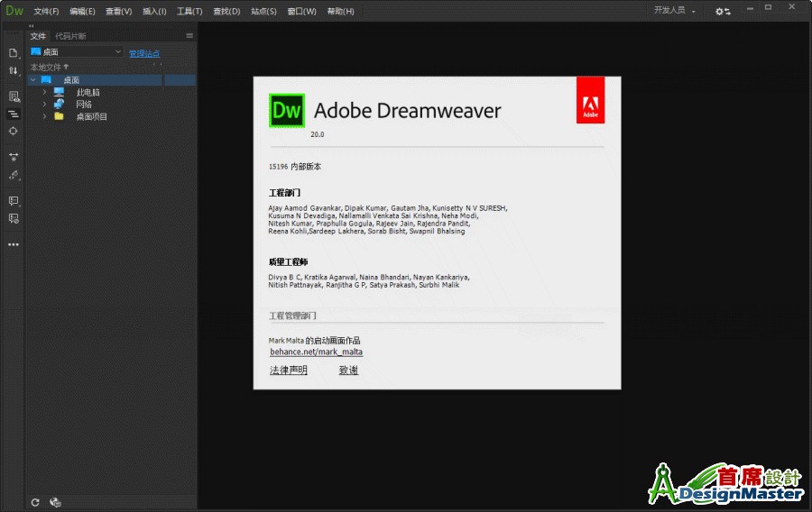Collapse the 桌面 root tree node

point(33,79)
